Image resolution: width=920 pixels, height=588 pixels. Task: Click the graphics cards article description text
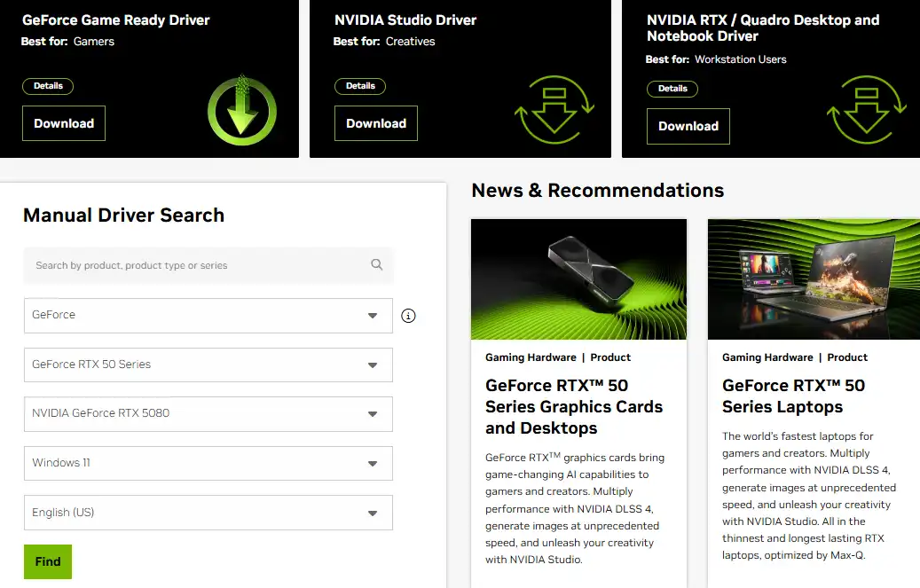pos(575,508)
